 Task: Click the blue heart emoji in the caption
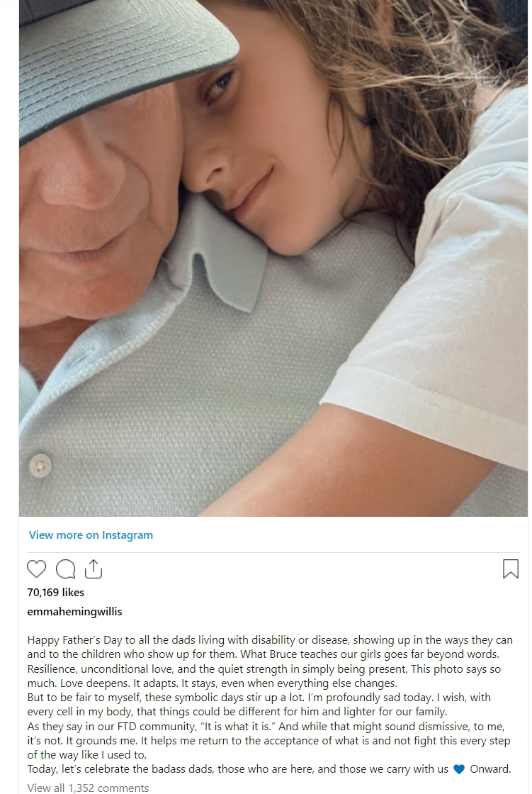(459, 769)
